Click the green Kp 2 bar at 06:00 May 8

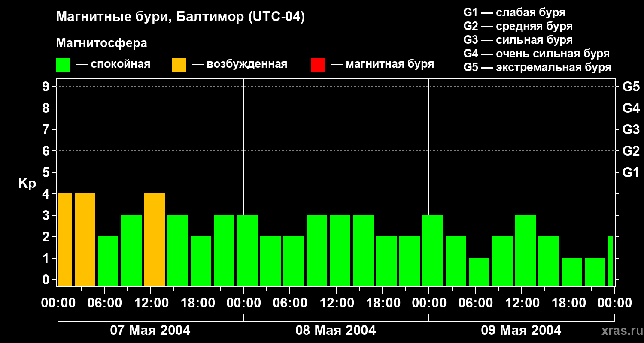tap(294, 261)
